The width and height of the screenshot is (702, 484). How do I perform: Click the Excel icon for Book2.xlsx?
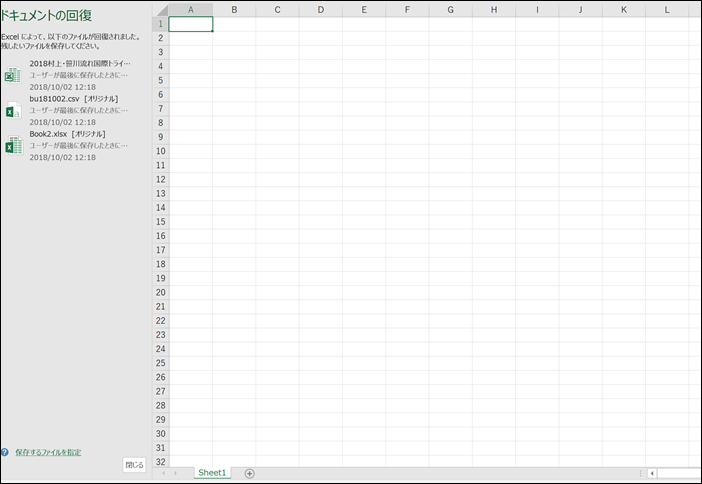(x=12, y=146)
